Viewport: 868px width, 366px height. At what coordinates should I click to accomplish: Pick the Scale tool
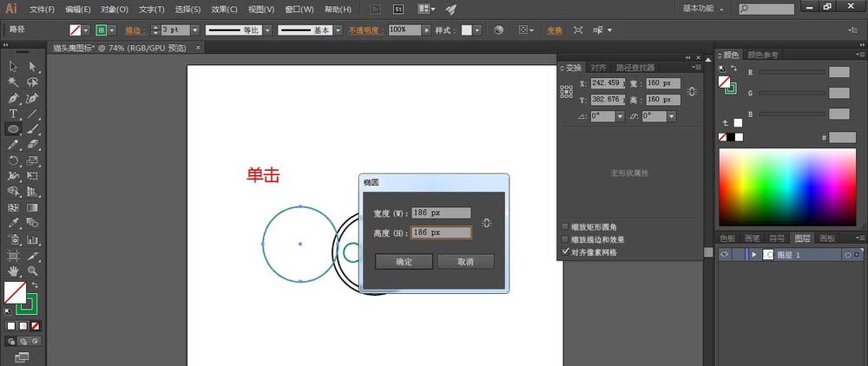[x=32, y=161]
